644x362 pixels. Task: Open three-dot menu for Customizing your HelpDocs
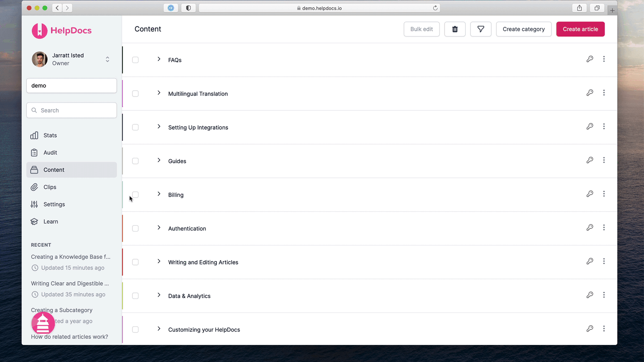click(x=604, y=328)
